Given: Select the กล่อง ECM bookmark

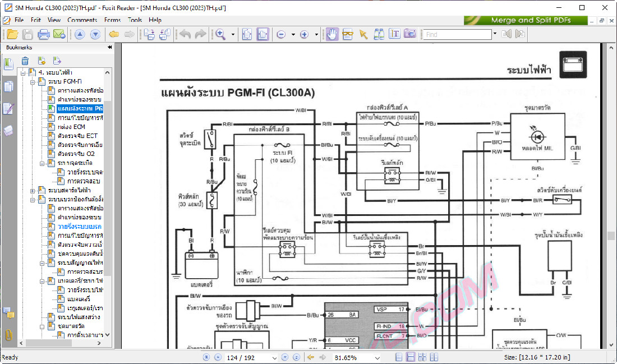Looking at the screenshot, I should click(x=71, y=127).
